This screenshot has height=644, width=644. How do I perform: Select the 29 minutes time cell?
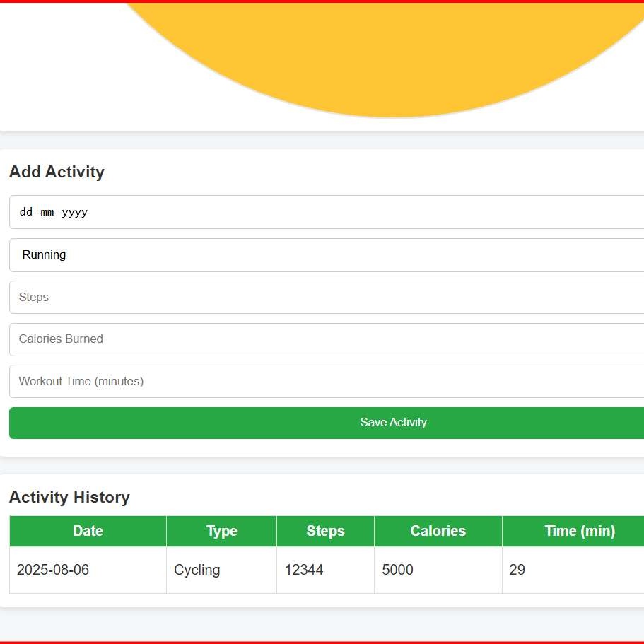(x=517, y=570)
